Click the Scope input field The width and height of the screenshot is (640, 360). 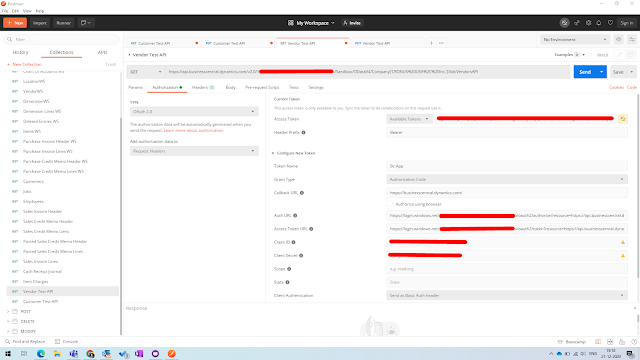(507, 269)
